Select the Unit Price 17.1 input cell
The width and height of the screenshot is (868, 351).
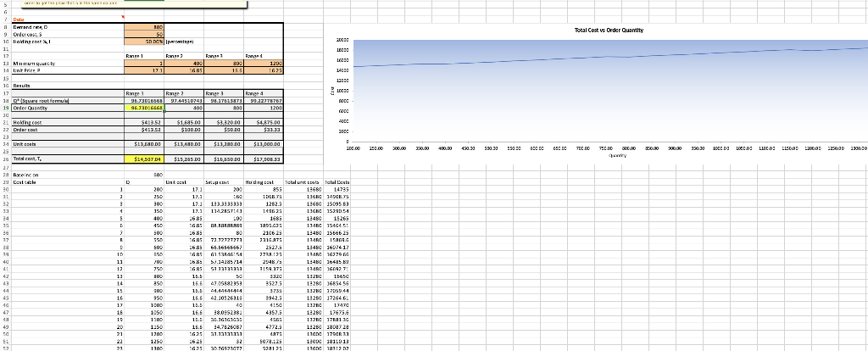tap(144, 71)
